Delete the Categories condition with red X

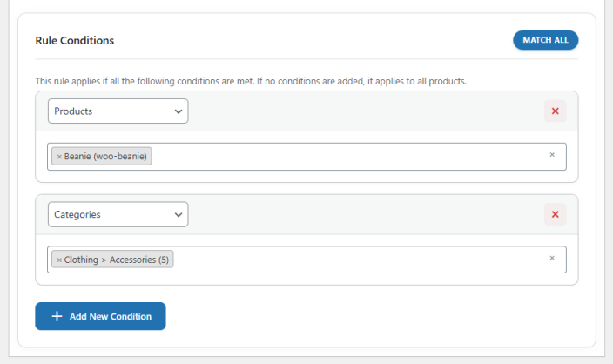click(556, 214)
